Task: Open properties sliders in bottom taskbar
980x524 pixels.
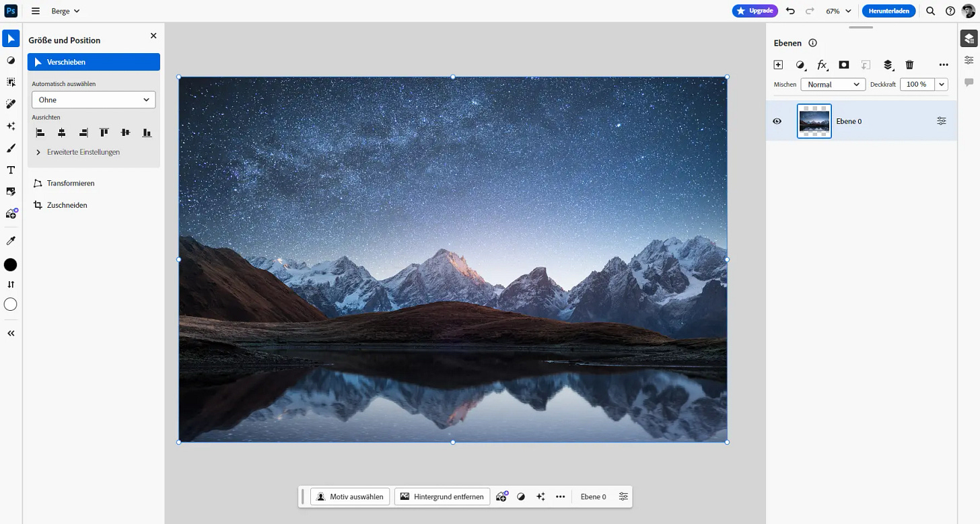Action: coord(623,496)
